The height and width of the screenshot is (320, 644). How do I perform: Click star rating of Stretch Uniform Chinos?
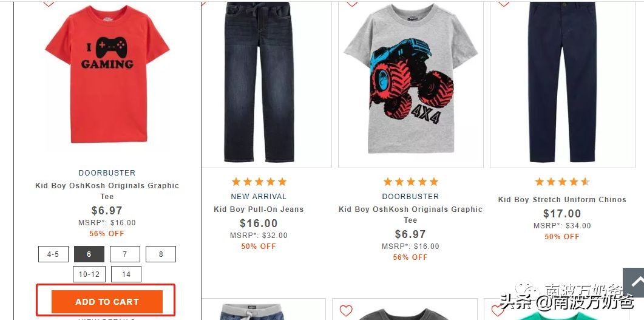point(562,182)
